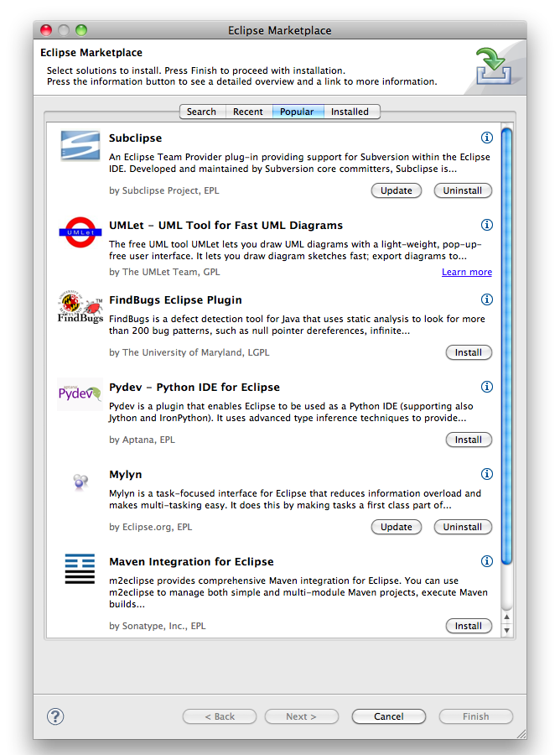Install Pydev Python IDE
The height and width of the screenshot is (755, 560).
[469, 440]
